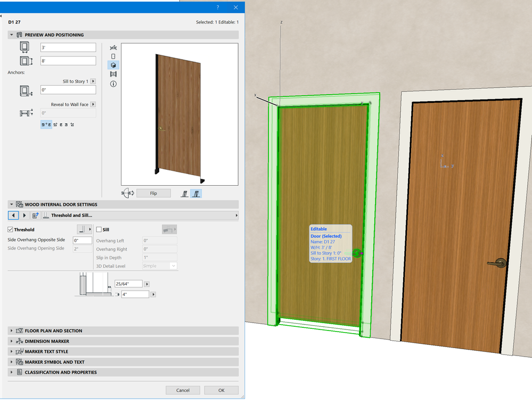The image size is (532, 405).
Task: Expand the Marker Text Style panel
Action: click(x=12, y=352)
